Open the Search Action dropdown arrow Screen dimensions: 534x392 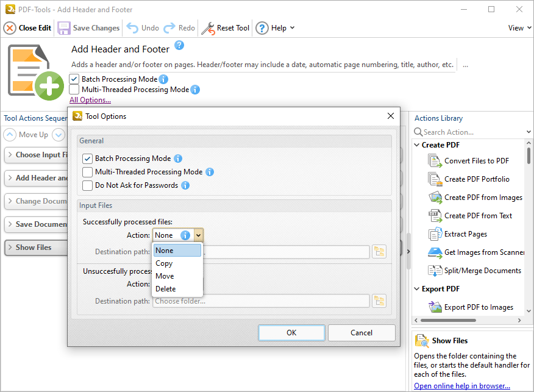[x=529, y=132]
